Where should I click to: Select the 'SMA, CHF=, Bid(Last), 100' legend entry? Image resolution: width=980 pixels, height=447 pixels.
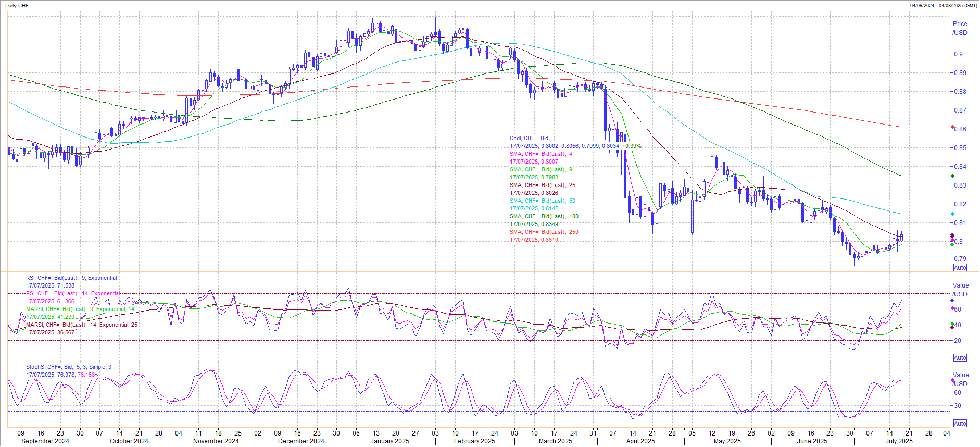[544, 217]
